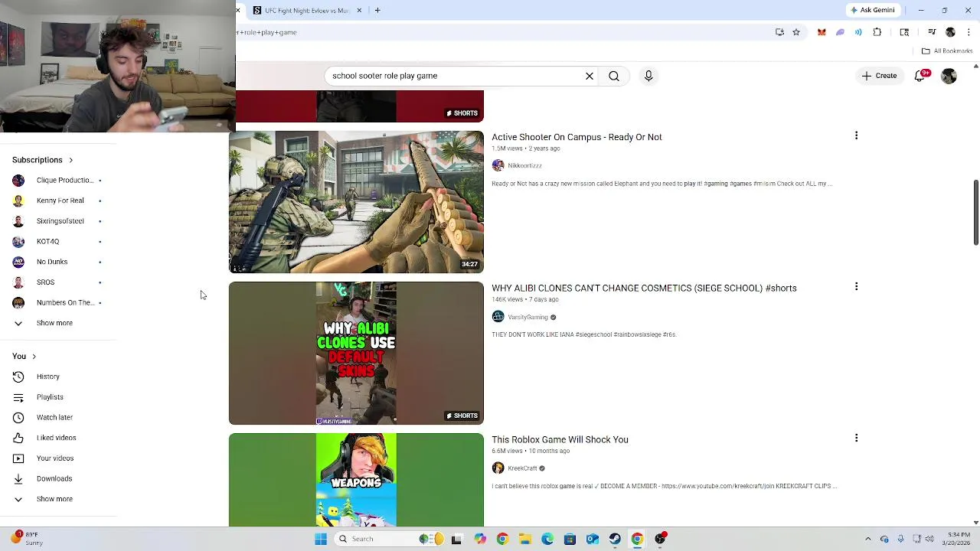Screen dimensions: 980x551
Task: Expand the Subscriptions section header
Action: [x=43, y=160]
